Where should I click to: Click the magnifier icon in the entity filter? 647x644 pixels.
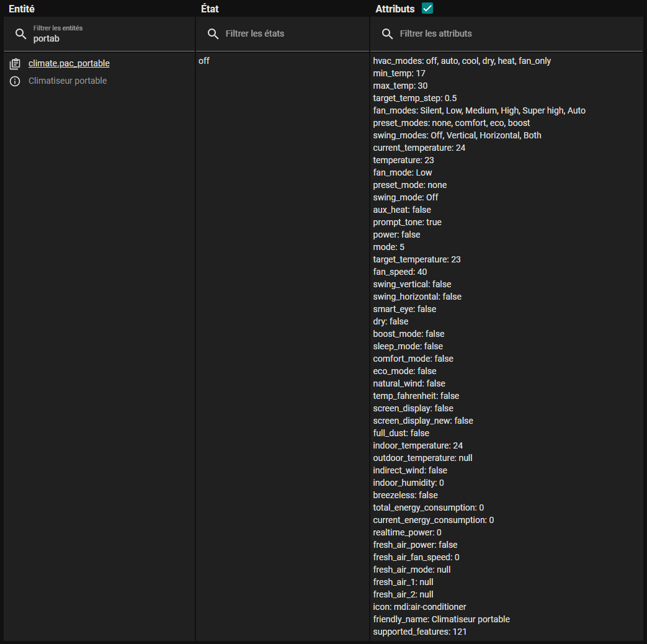(21, 34)
